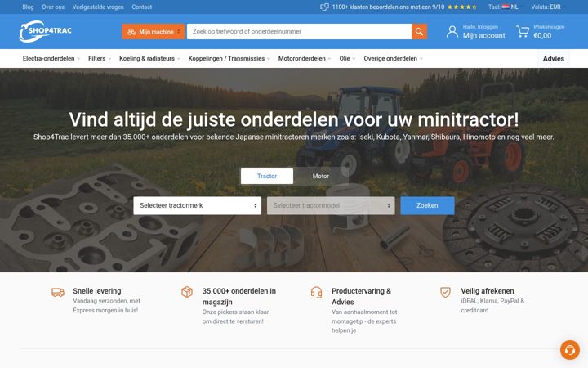Switch to the Motor tab
The width and height of the screenshot is (588, 368).
[x=321, y=176]
